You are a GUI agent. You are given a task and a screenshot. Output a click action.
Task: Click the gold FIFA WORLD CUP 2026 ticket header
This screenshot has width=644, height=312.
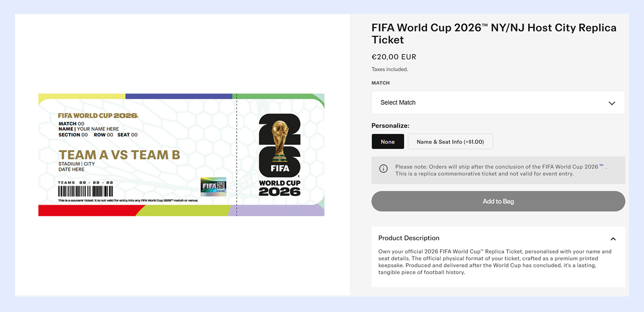coord(98,116)
